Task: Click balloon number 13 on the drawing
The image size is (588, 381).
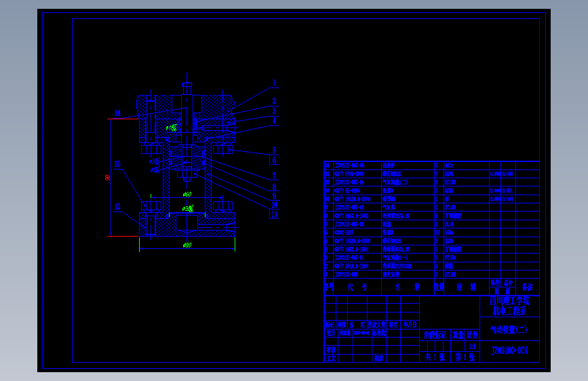Action: coord(117,164)
